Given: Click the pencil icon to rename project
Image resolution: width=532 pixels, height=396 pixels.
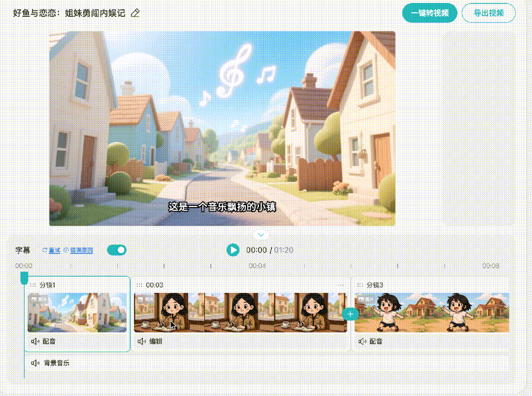Looking at the screenshot, I should click(x=135, y=13).
